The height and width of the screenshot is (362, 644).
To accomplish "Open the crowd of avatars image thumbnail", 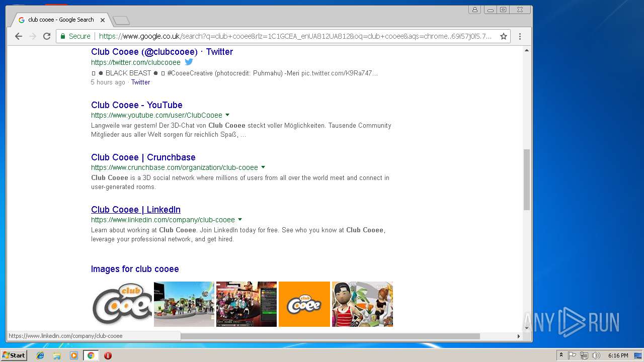I will click(x=247, y=304).
